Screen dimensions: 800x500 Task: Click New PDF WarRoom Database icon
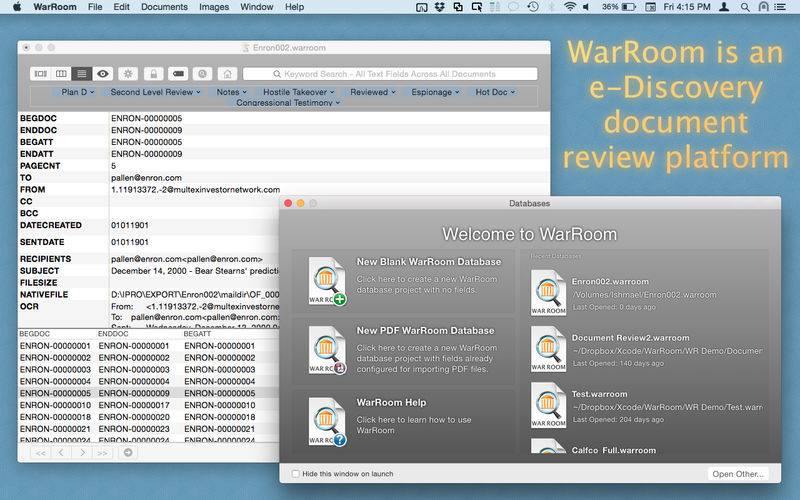(x=327, y=350)
